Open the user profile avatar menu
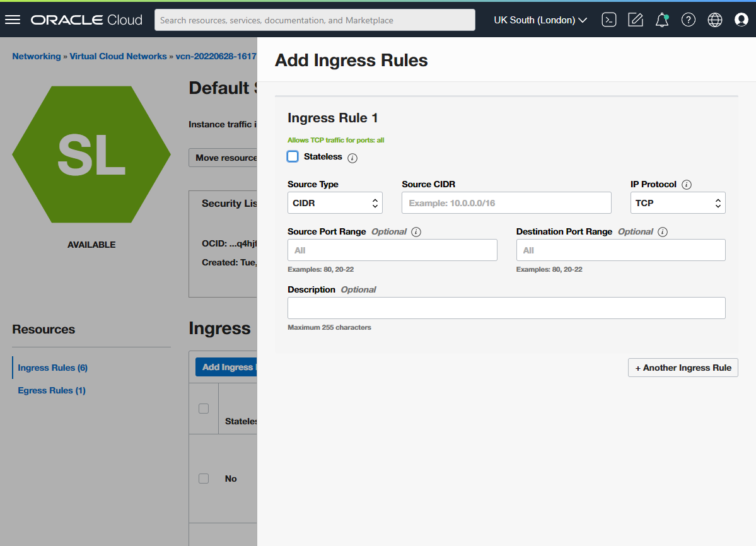Viewport: 756px width, 546px height. 741,20
